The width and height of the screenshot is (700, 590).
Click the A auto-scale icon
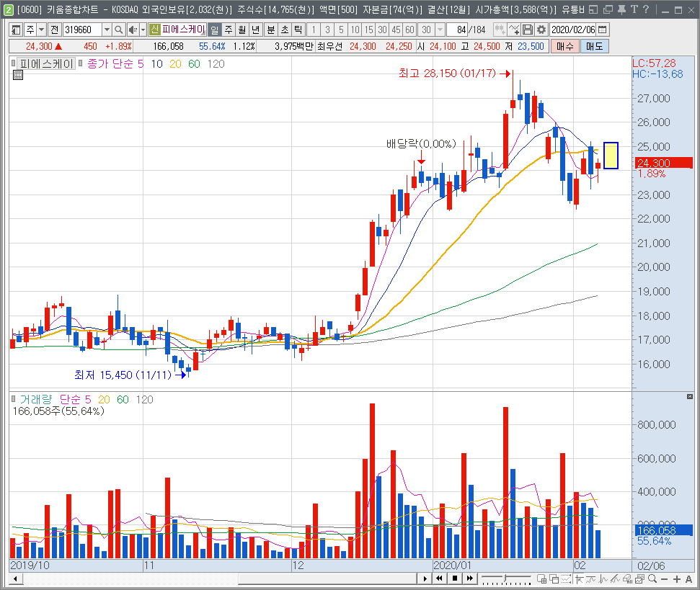tap(689, 579)
